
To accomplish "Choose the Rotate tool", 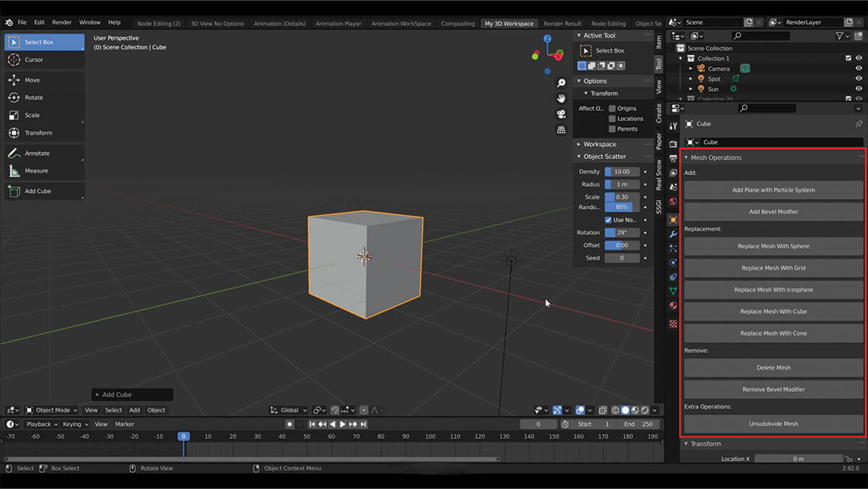I will pos(34,98).
